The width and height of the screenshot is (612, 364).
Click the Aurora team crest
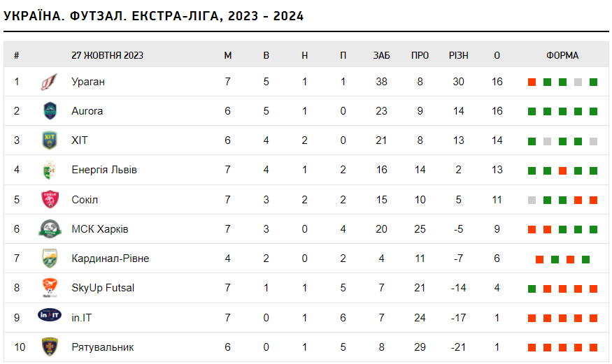pos(50,111)
